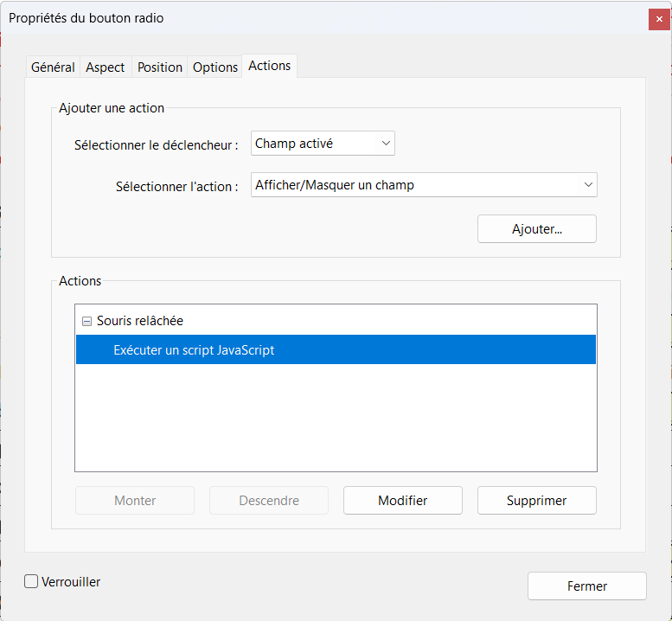Switch to the Général tab

pyautogui.click(x=53, y=67)
